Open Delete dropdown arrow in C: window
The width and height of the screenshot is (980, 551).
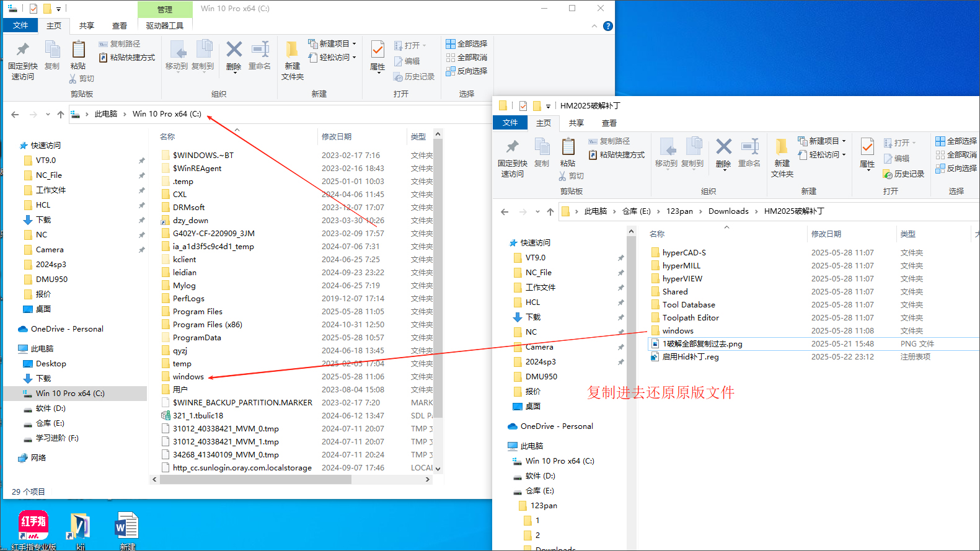(234, 73)
